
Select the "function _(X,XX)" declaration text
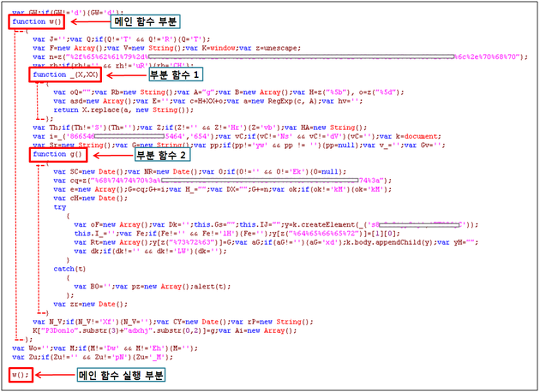65,75
